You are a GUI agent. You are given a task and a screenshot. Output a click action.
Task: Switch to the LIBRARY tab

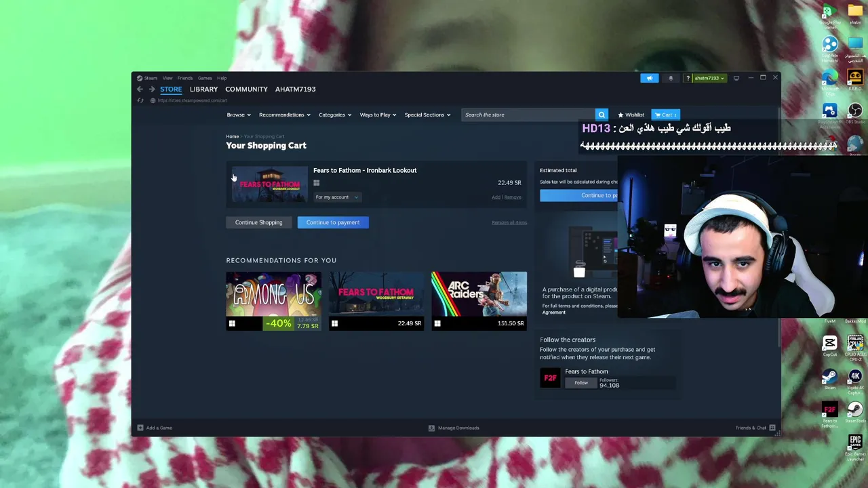(x=204, y=89)
